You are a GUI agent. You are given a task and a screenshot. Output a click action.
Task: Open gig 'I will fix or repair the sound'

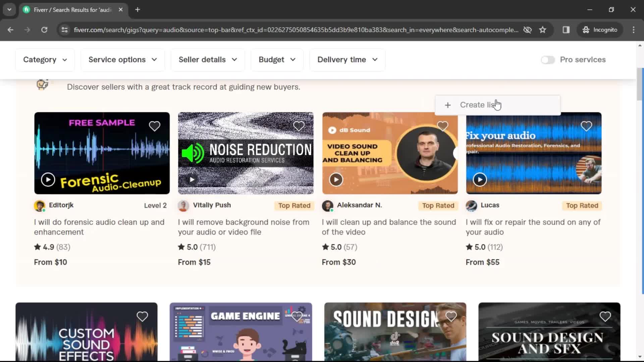pyautogui.click(x=533, y=227)
